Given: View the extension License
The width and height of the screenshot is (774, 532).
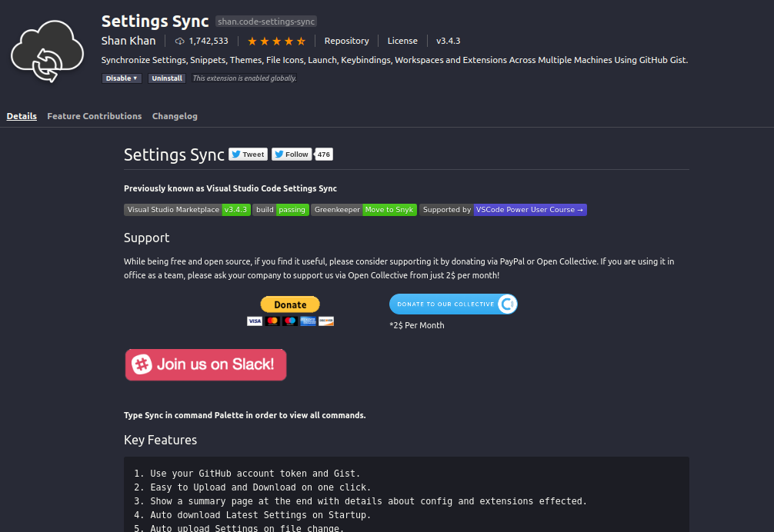Looking at the screenshot, I should coord(402,41).
